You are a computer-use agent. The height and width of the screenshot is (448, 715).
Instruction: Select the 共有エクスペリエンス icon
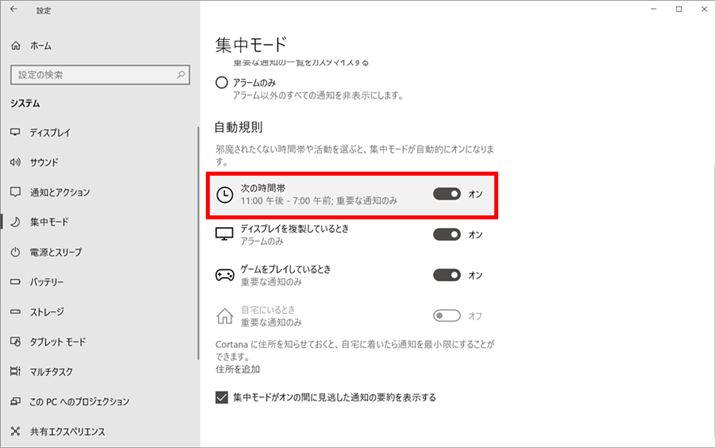[16, 431]
